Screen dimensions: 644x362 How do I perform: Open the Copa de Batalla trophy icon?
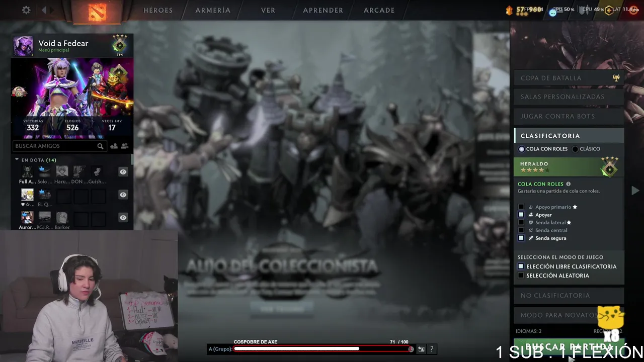coord(616,78)
